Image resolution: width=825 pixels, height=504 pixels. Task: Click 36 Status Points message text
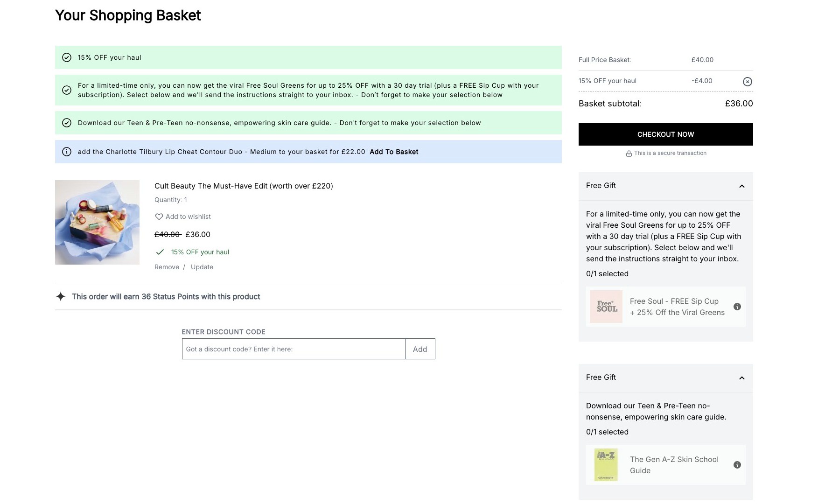(166, 296)
